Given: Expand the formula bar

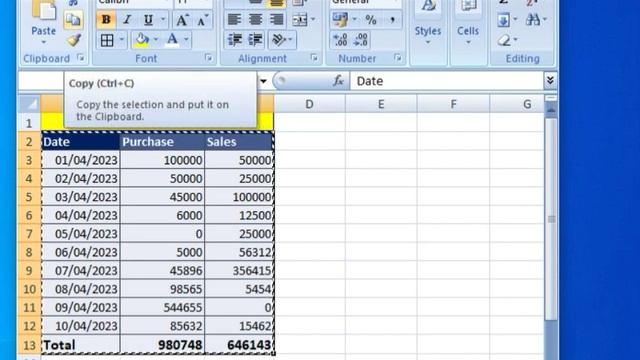Looking at the screenshot, I should point(550,80).
